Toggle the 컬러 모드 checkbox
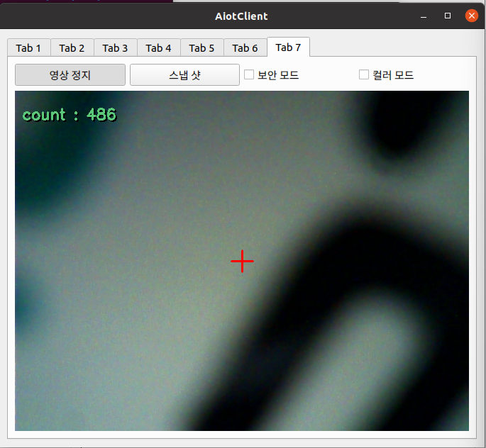 364,74
